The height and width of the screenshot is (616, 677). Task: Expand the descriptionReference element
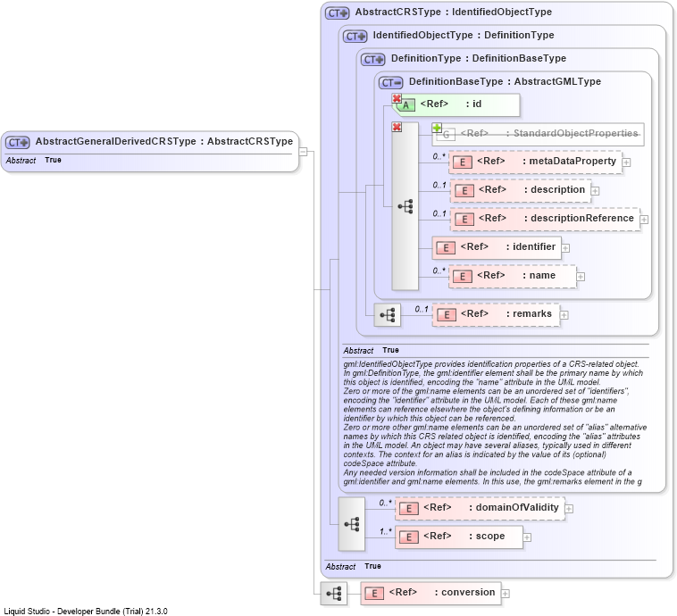[x=644, y=220]
